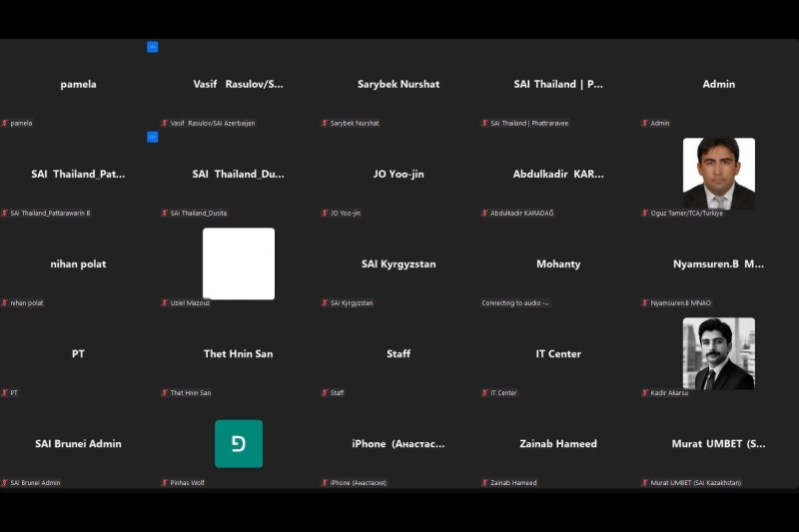Select the Mohanty participant tile
Viewport: 799px width, 532px height.
click(x=558, y=265)
